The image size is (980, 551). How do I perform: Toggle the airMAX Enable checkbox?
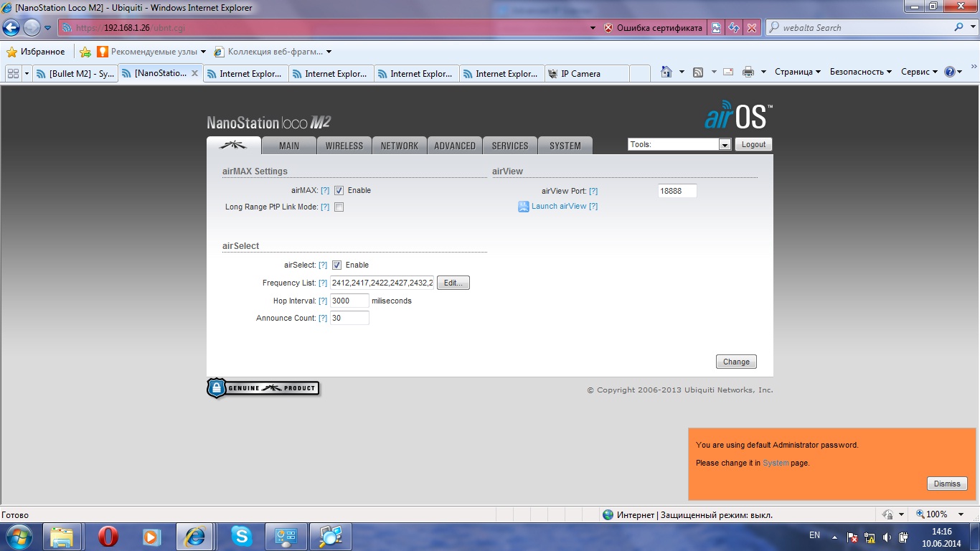point(339,191)
